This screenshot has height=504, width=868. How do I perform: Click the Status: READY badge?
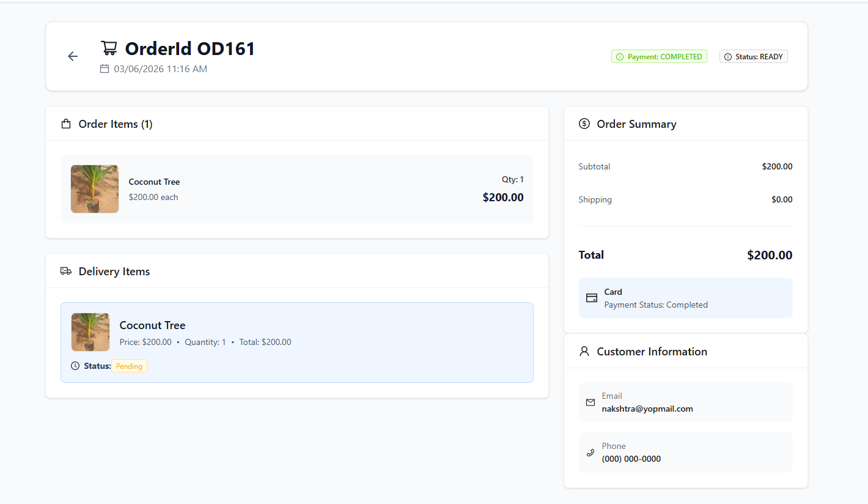(754, 57)
